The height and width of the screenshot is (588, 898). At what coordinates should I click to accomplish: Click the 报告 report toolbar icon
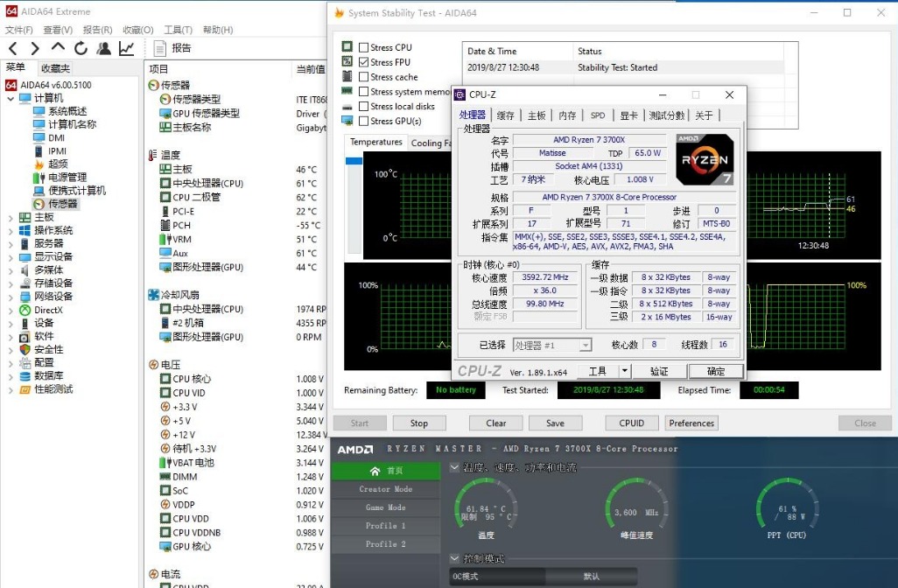coord(160,49)
